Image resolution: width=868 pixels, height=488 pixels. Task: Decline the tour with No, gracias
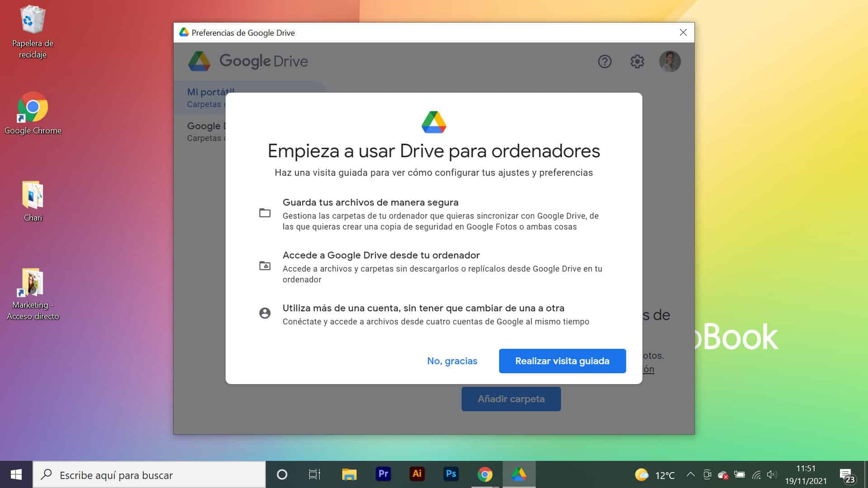tap(452, 361)
